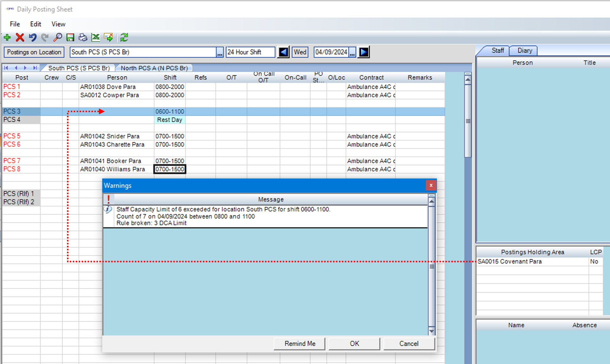Click the red X Delete icon
610x364 pixels.
coord(20,37)
